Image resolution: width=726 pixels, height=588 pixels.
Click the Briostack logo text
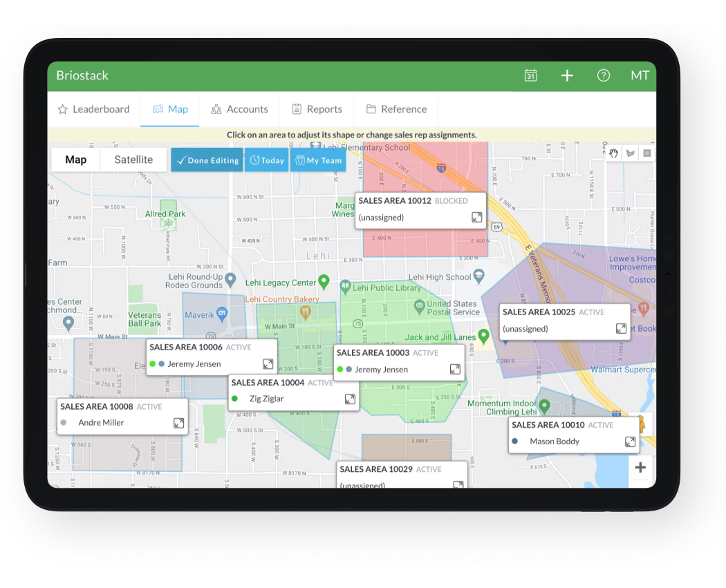pyautogui.click(x=82, y=75)
